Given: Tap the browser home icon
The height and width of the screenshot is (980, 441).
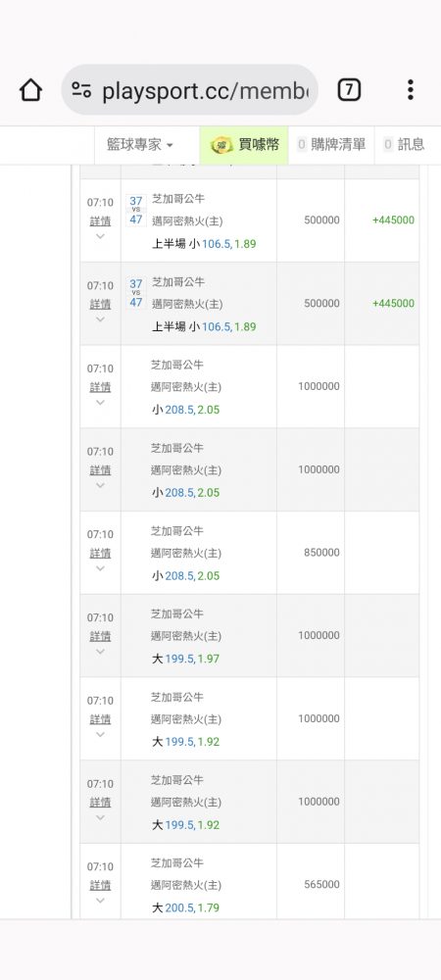Looking at the screenshot, I should (30, 90).
